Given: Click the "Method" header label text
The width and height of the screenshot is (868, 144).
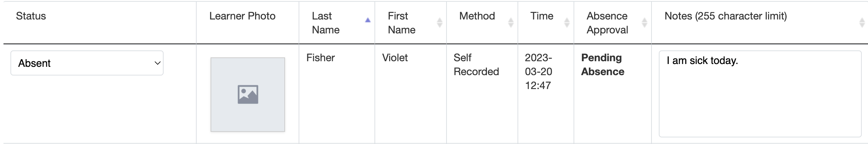Looking at the screenshot, I should click(x=477, y=16).
